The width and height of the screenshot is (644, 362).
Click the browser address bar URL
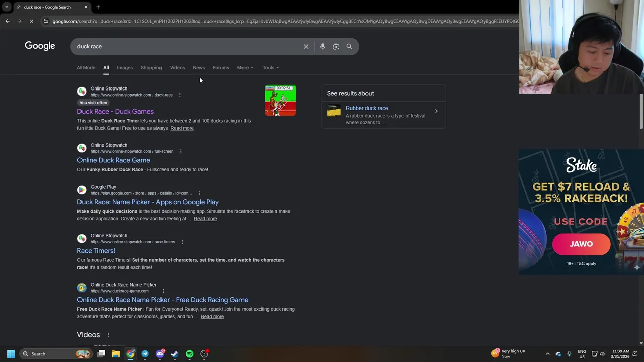[286, 21]
